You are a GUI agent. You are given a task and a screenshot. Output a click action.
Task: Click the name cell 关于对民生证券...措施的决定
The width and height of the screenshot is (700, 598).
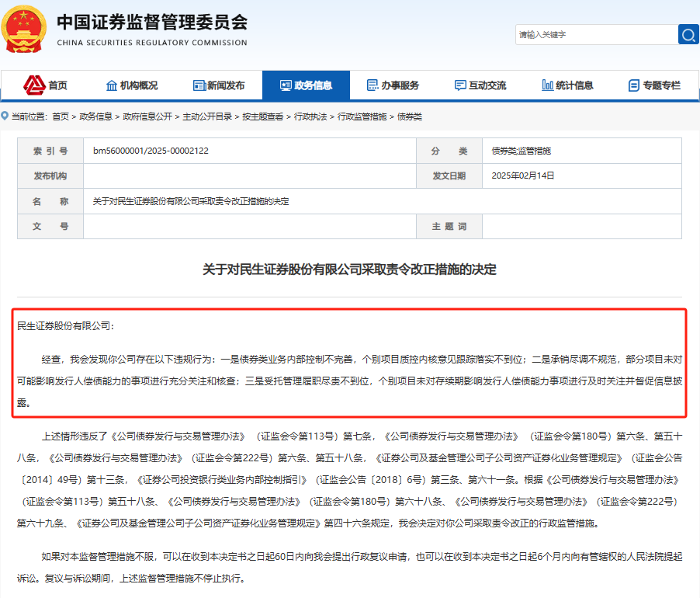[191, 201]
